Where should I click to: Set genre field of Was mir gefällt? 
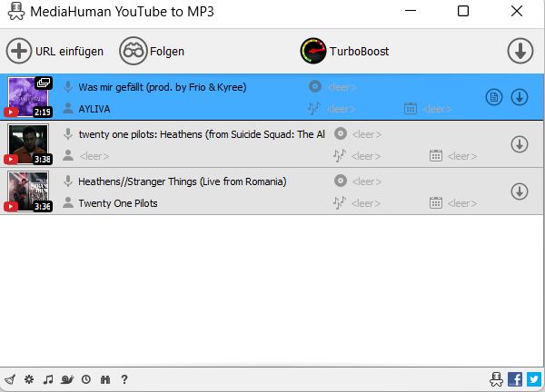click(341, 110)
